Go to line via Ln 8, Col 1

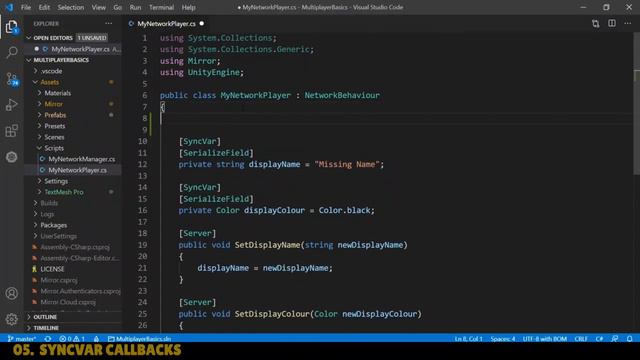click(469, 339)
